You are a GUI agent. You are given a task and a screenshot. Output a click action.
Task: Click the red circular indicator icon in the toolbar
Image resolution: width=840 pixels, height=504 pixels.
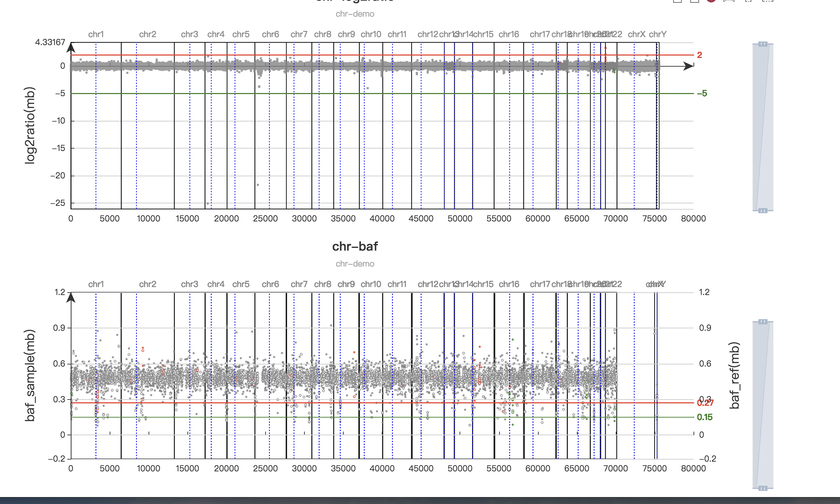[712, 2]
